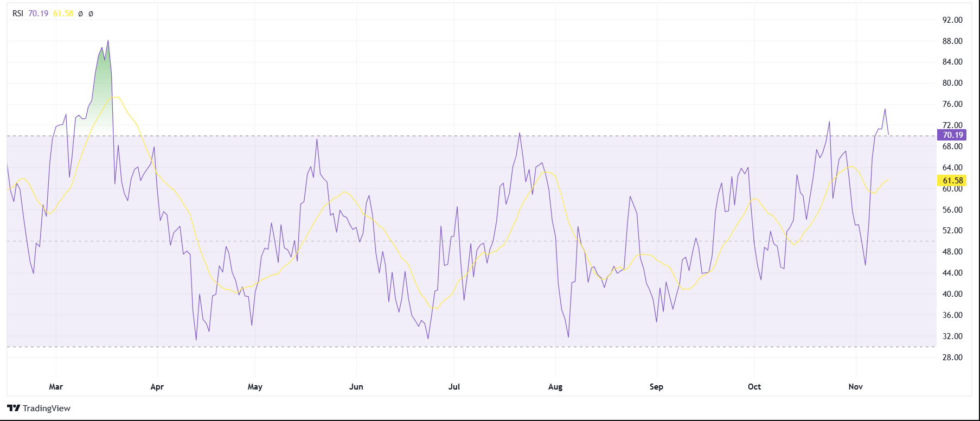Click the Oct label on time axis
This screenshot has width=980, height=421.
(754, 387)
